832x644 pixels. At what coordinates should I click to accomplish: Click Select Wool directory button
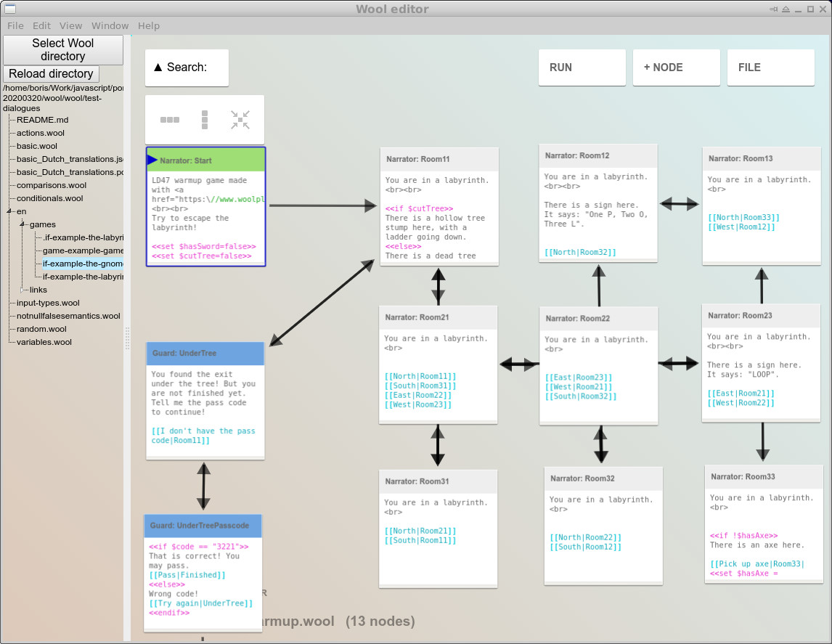click(x=63, y=50)
